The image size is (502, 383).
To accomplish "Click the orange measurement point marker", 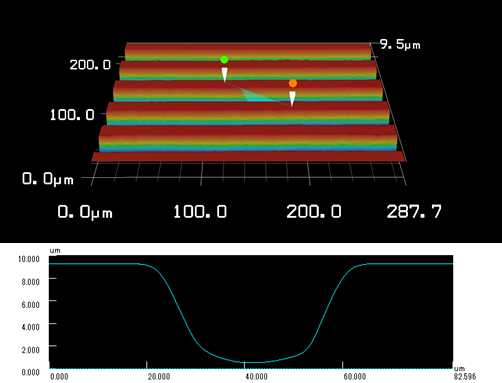I will click(x=293, y=83).
